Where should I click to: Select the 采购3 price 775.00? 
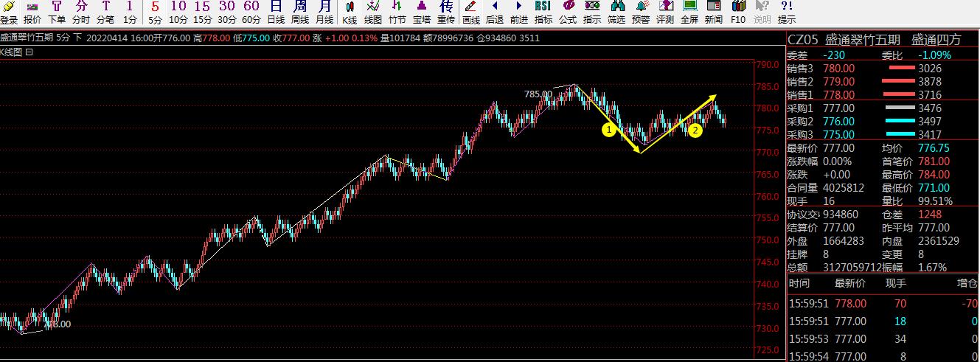[x=839, y=135]
